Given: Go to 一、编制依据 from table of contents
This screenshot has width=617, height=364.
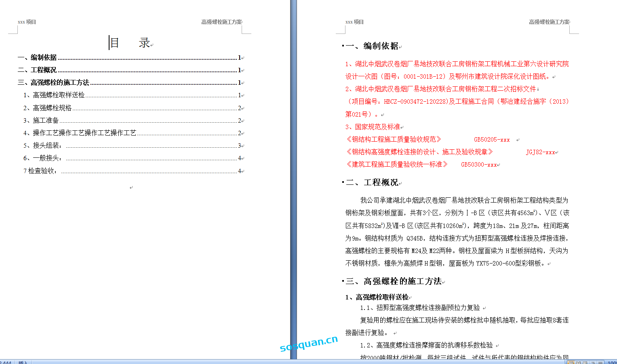Looking at the screenshot, I should 37,58.
